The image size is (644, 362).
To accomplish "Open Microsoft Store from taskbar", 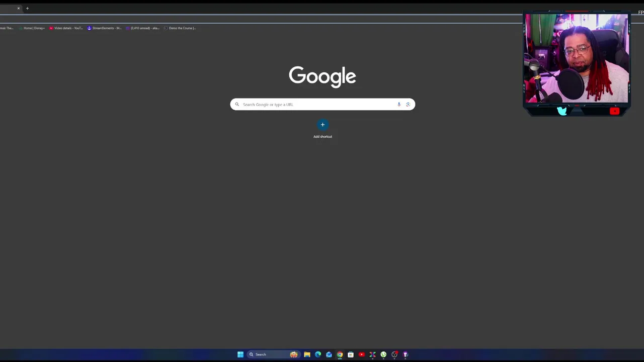I will [x=351, y=354].
